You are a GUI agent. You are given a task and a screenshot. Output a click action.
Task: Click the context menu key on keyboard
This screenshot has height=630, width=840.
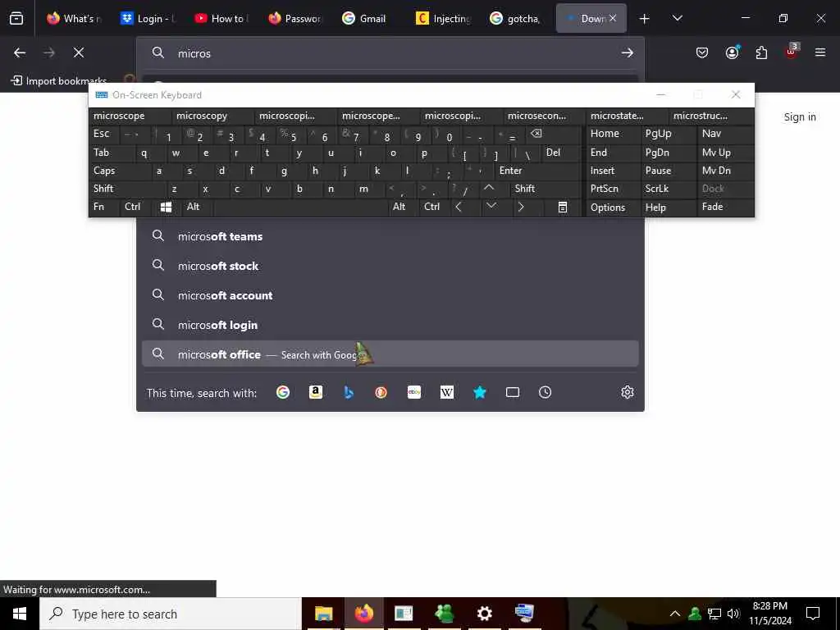click(563, 207)
